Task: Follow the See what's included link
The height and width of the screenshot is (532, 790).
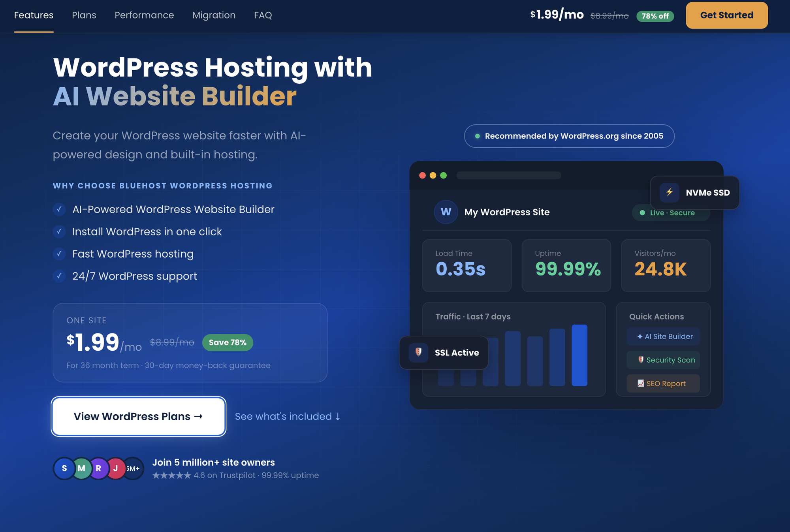Action: (x=288, y=416)
